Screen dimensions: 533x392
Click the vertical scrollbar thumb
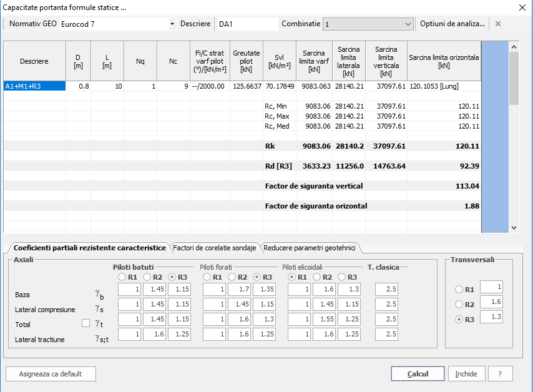tap(514, 78)
